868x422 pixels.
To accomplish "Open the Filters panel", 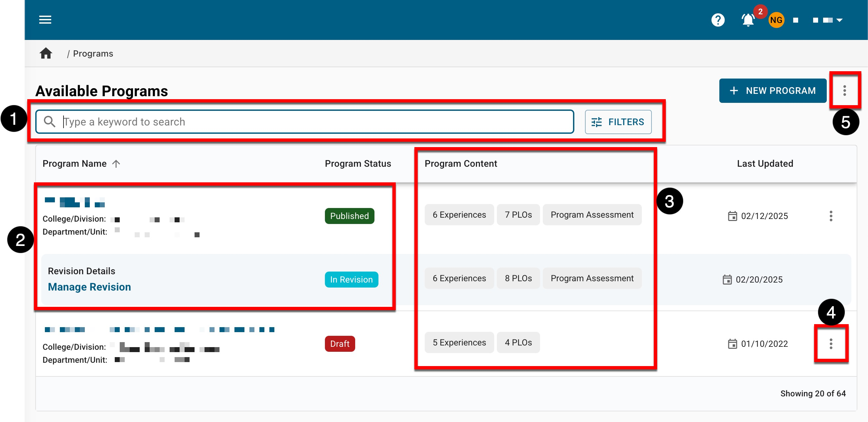I will click(x=618, y=122).
